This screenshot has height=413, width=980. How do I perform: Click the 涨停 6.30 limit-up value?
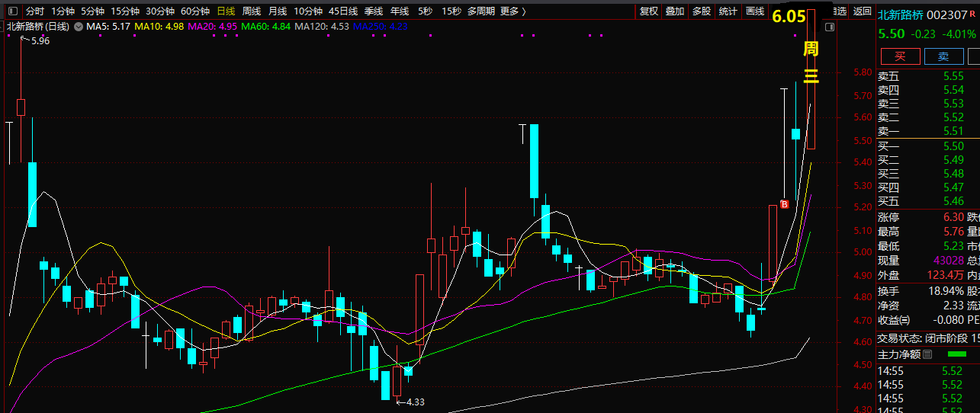(x=953, y=217)
